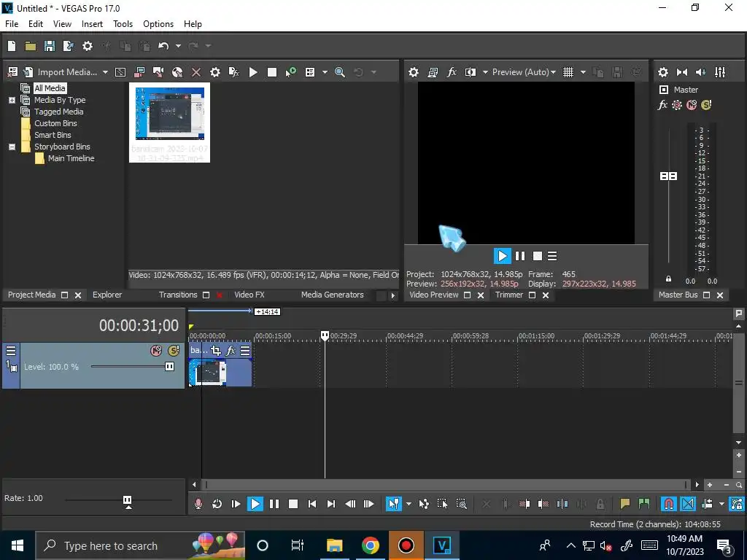The height and width of the screenshot is (560, 747).
Task: Click the Import Media button
Action: click(61, 72)
